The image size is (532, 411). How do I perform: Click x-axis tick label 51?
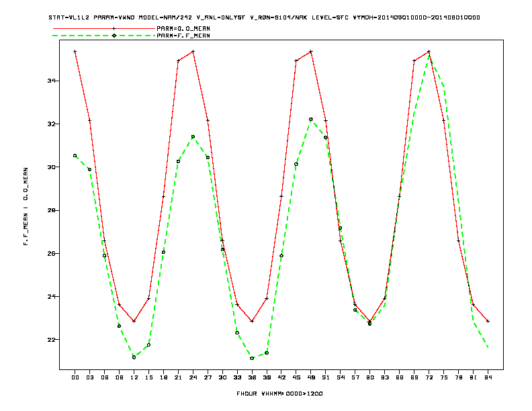point(326,377)
